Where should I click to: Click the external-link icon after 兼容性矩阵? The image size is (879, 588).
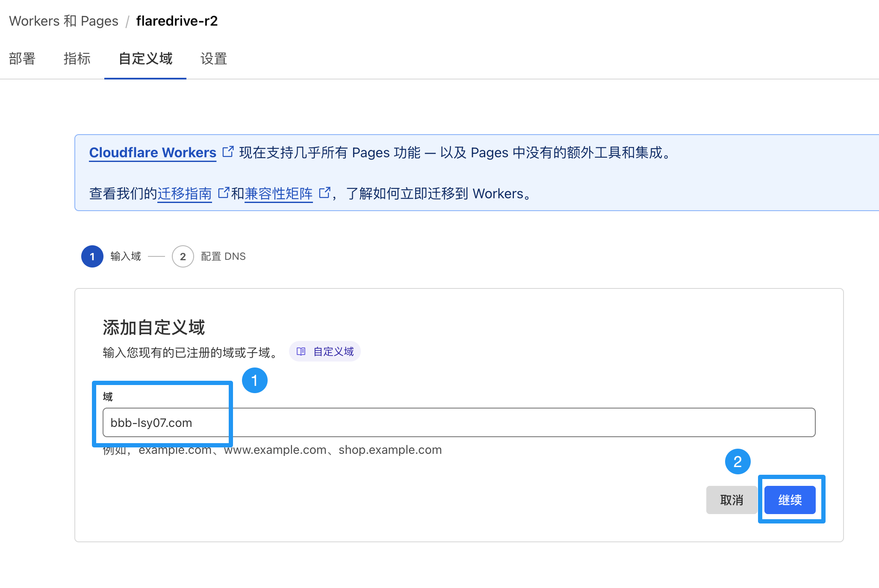coord(325,193)
